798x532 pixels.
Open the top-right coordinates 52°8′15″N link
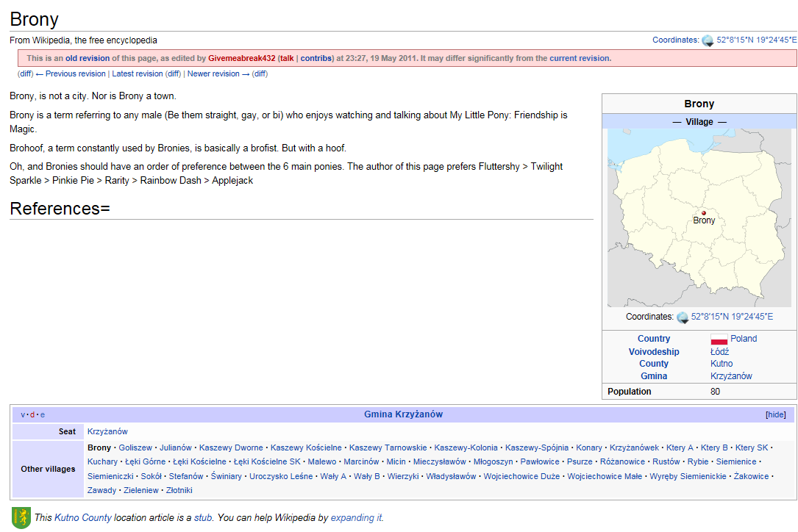757,40
